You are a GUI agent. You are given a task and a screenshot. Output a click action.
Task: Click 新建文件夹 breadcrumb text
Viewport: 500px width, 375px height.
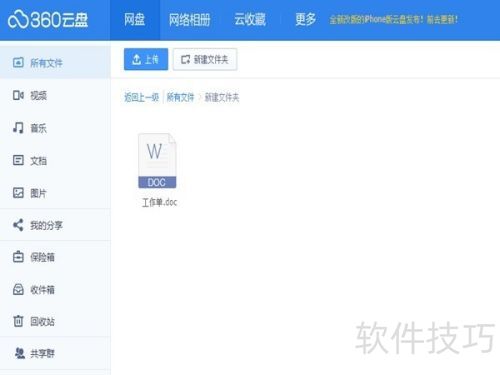click(222, 97)
